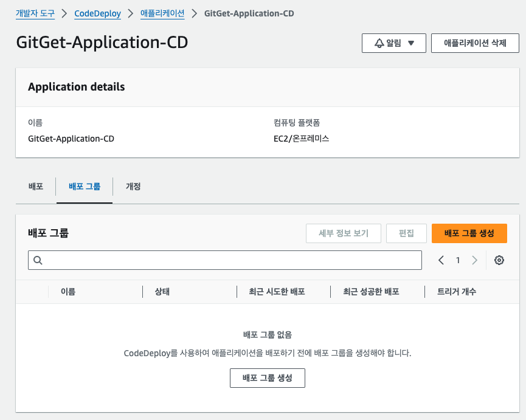
Task: Click the orange 배포 그룹 생성 button
Action: (469, 233)
